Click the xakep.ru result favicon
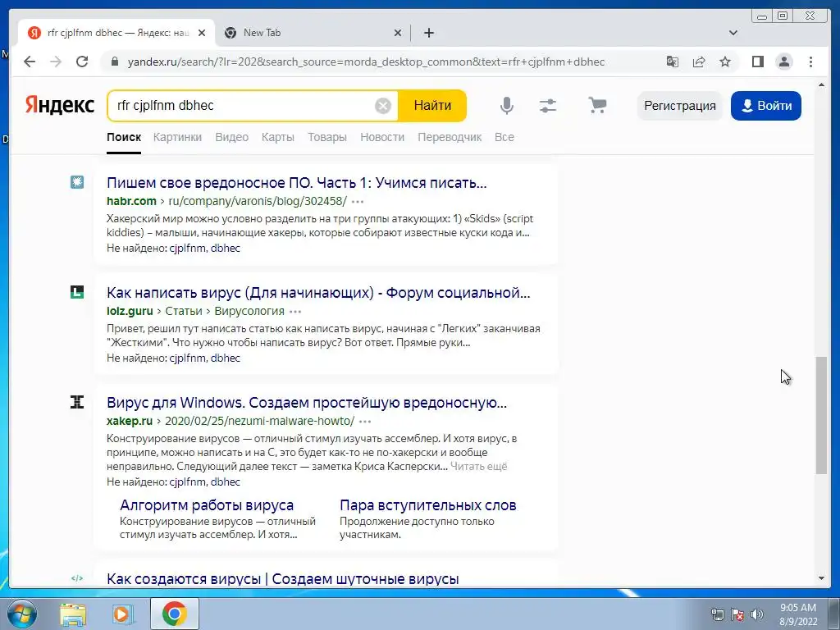 pos(77,402)
